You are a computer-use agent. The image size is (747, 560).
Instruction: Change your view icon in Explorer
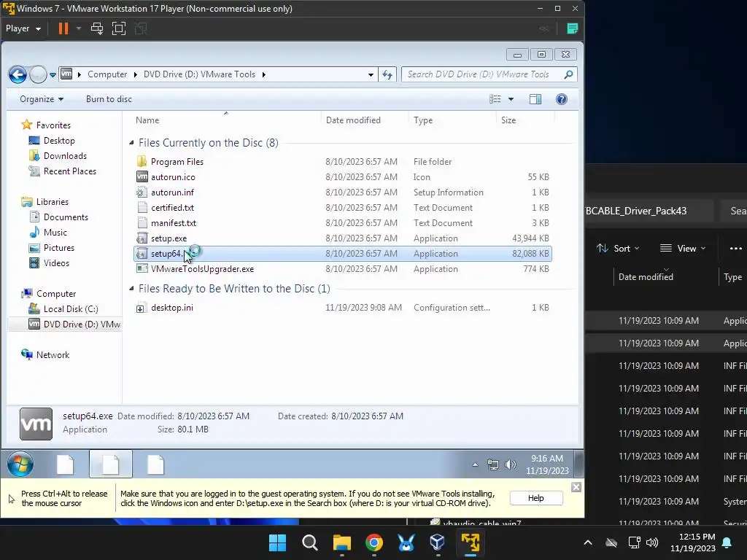pos(495,99)
